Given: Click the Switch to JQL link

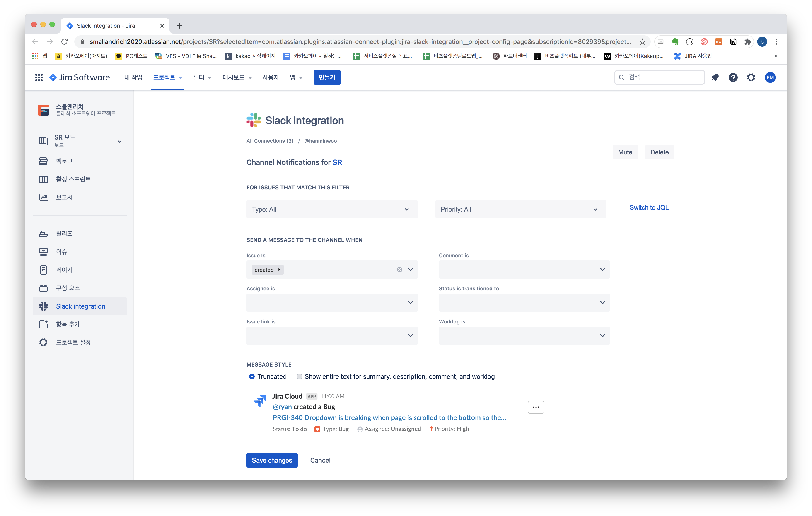Looking at the screenshot, I should click(649, 208).
